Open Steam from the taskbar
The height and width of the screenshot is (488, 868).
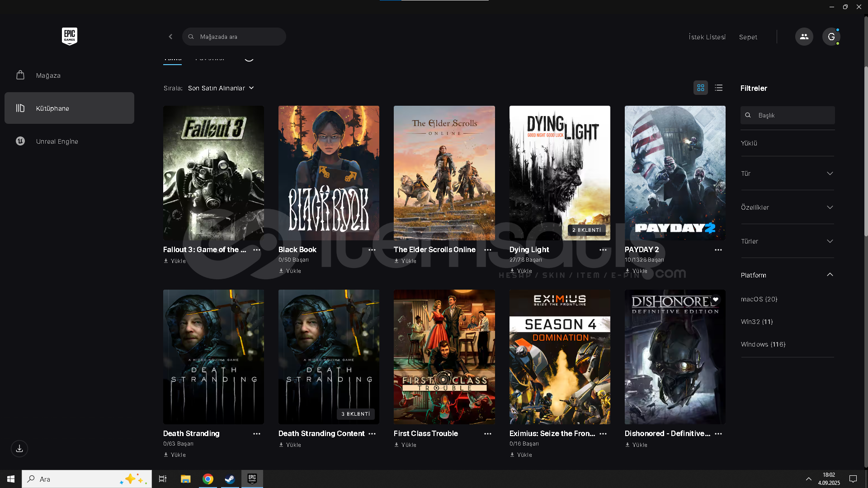pos(230,479)
